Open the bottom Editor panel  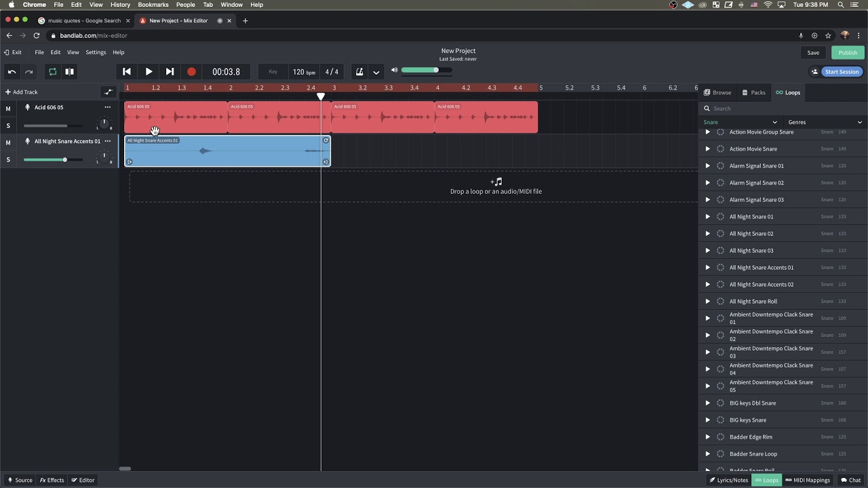coord(83,480)
